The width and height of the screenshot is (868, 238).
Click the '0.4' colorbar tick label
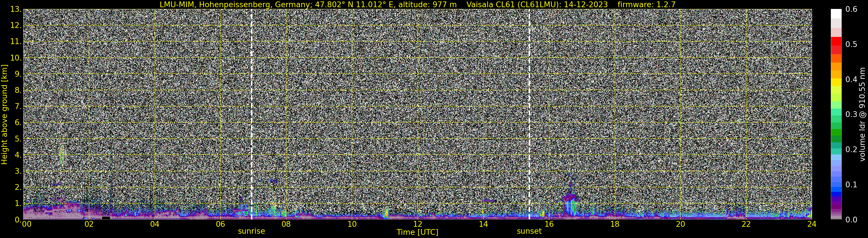point(852,79)
